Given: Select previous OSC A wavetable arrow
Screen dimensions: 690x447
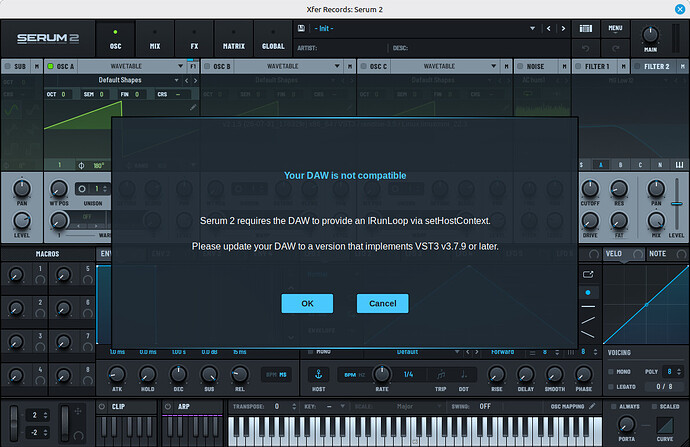Looking at the screenshot, I should point(187,80).
